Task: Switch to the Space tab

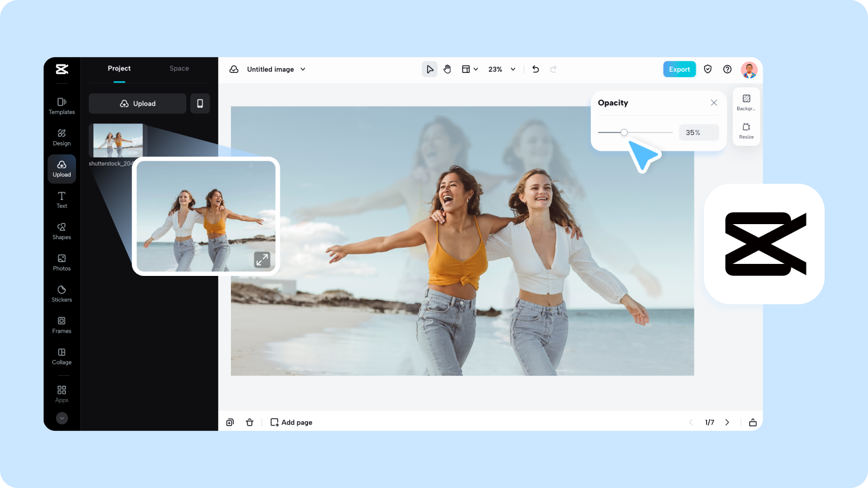Action: tap(179, 69)
